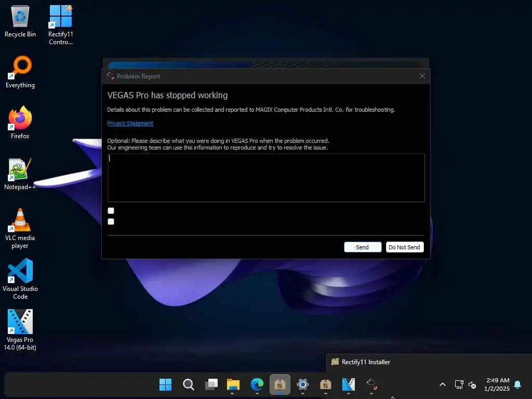Open the Windows Start menu
Viewport: 532px width, 399px height.
point(166,384)
